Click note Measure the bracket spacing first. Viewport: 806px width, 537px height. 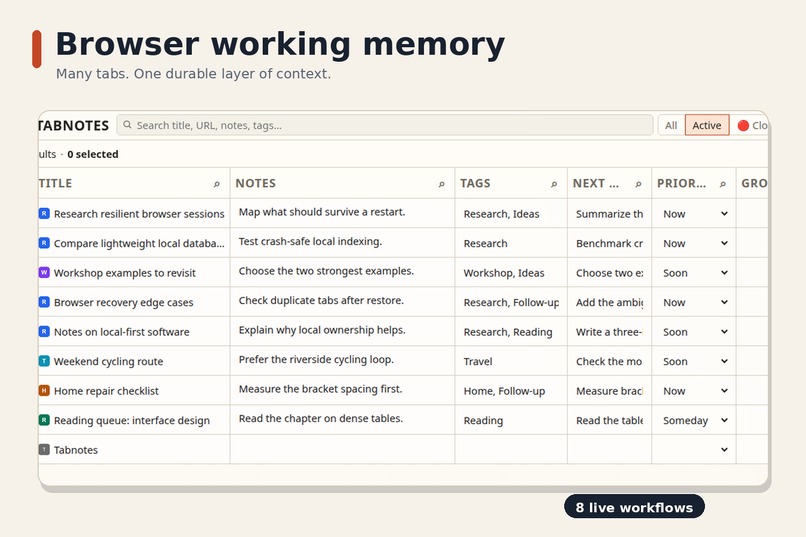(320, 389)
